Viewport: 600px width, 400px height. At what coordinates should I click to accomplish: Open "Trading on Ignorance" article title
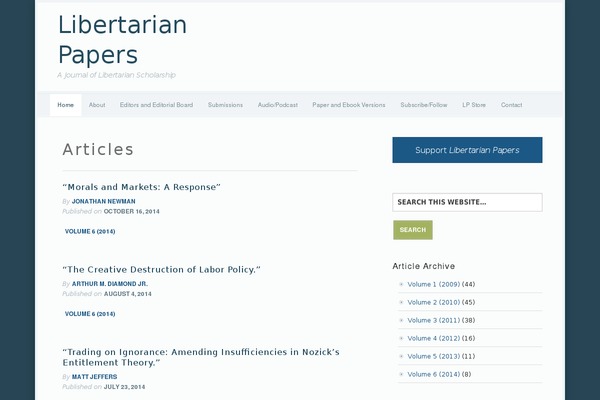click(201, 357)
